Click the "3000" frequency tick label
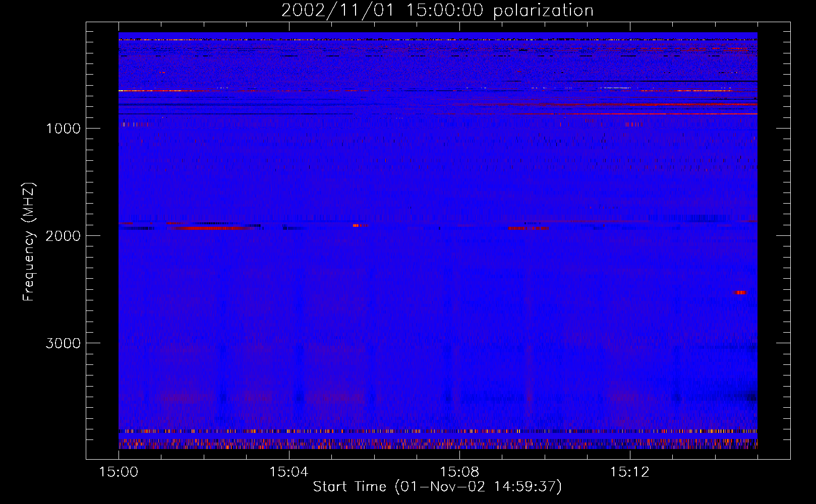Screen dimensions: 816x504 pyautogui.click(x=63, y=343)
